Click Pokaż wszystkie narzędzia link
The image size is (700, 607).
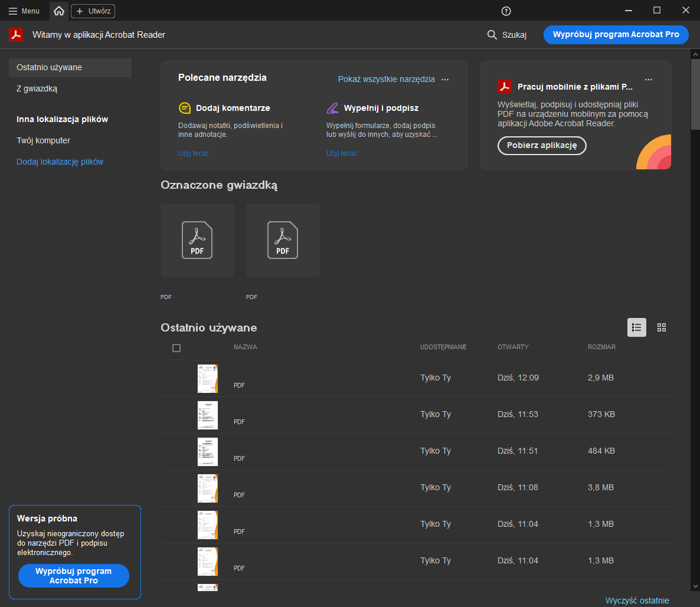[x=386, y=79]
